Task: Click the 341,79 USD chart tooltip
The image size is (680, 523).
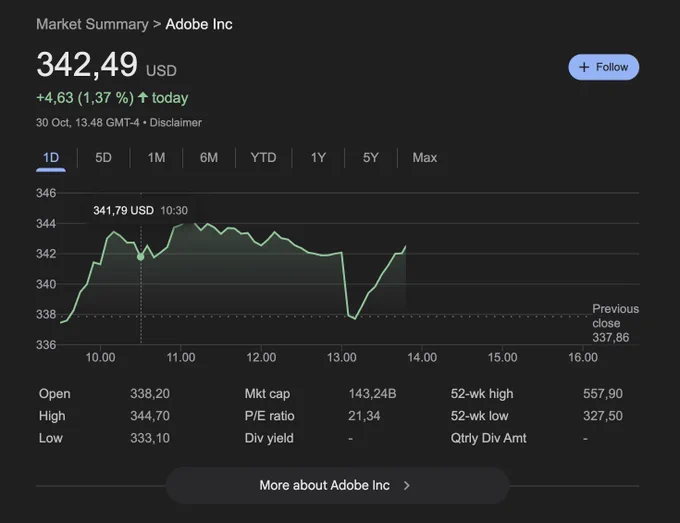Action: click(141, 211)
